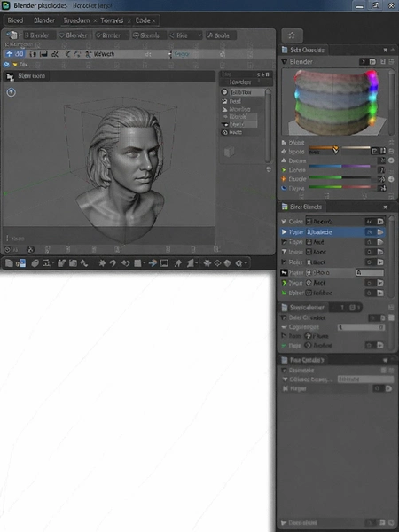Click the folder icon starting the bottom toolbar
399x532 pixels.
point(9,263)
